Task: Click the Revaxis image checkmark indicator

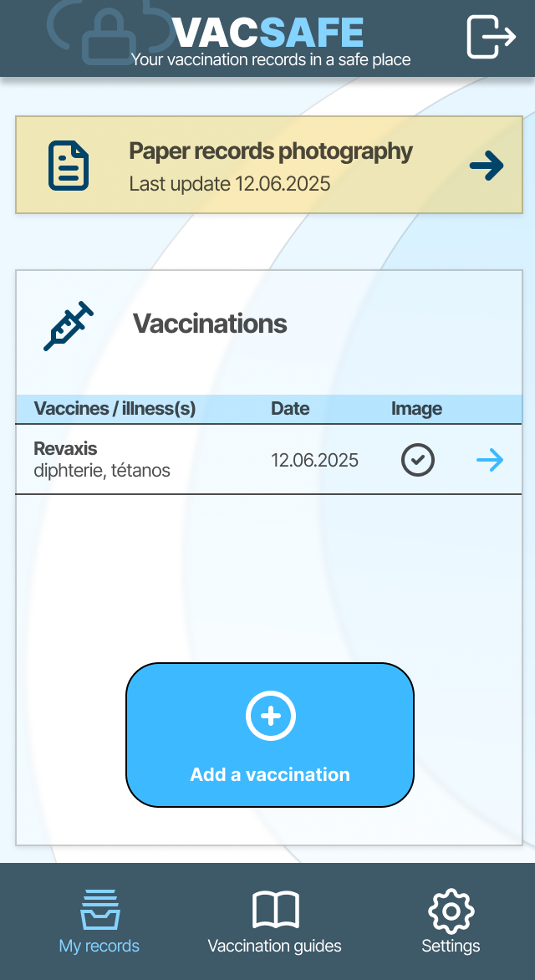Action: 417,460
